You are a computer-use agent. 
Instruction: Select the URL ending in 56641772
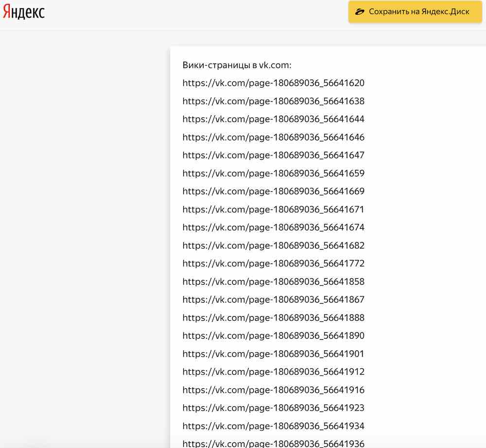click(273, 263)
